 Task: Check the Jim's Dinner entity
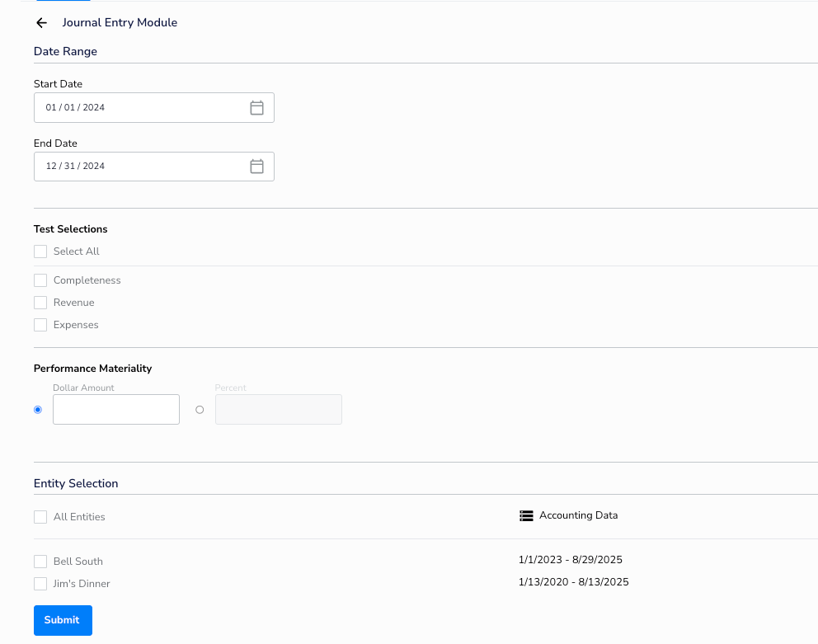[x=40, y=583]
